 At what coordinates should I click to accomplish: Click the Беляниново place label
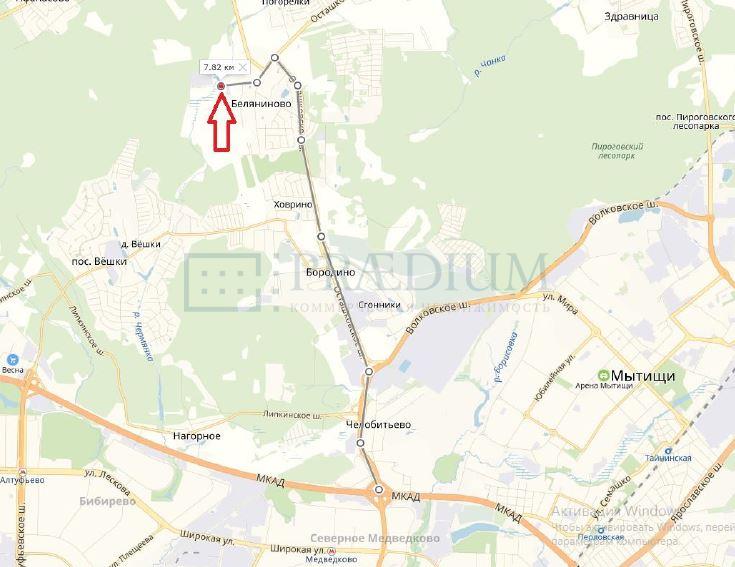(261, 104)
